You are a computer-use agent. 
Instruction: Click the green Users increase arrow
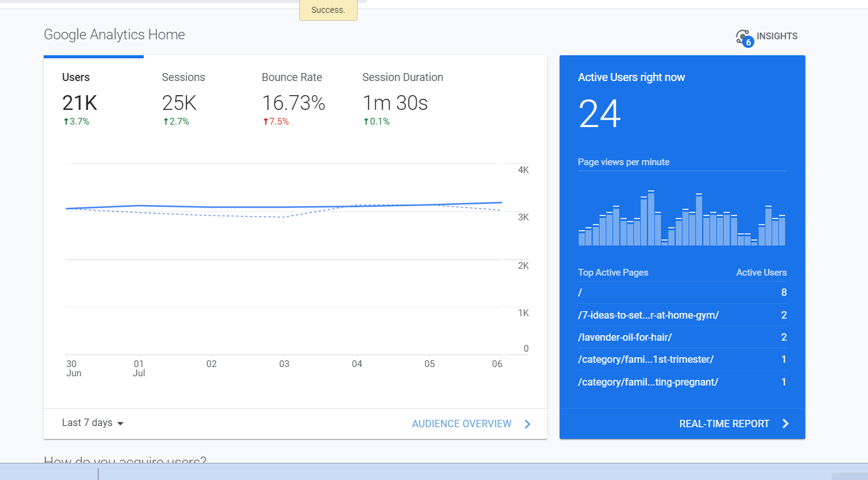pos(66,122)
